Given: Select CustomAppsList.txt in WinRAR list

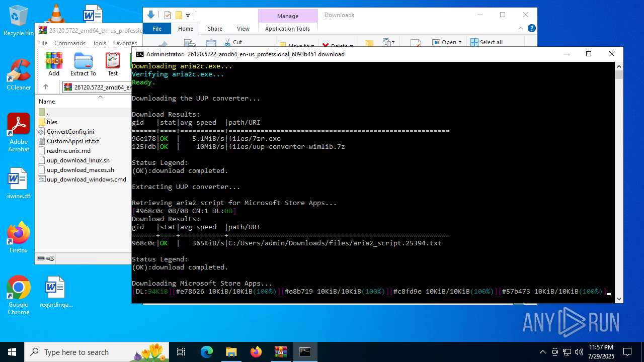Looking at the screenshot, I should click(x=68, y=141).
